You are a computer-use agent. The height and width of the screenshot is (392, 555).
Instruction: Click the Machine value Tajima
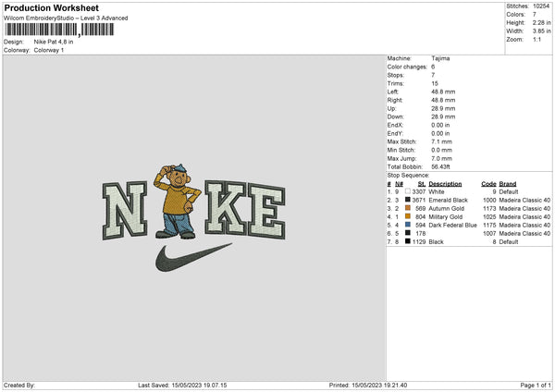(x=440, y=58)
